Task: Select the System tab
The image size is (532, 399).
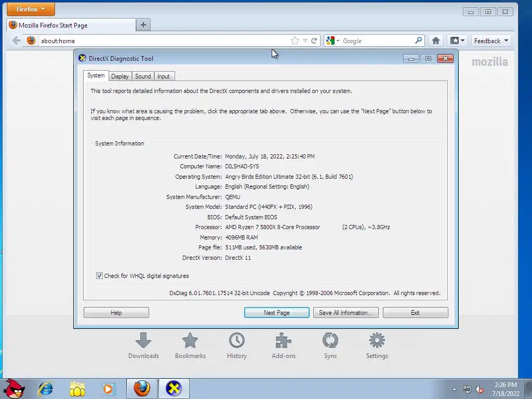Action: 96,76
